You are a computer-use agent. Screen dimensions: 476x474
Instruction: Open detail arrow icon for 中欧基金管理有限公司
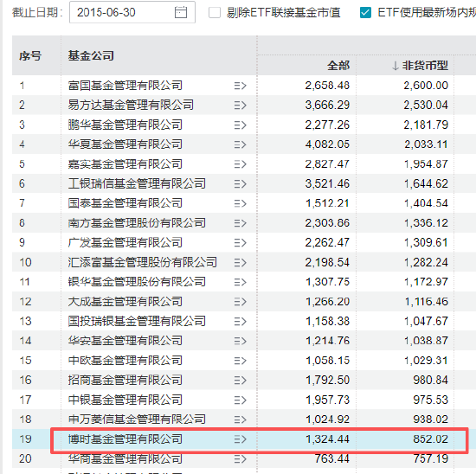click(x=240, y=361)
